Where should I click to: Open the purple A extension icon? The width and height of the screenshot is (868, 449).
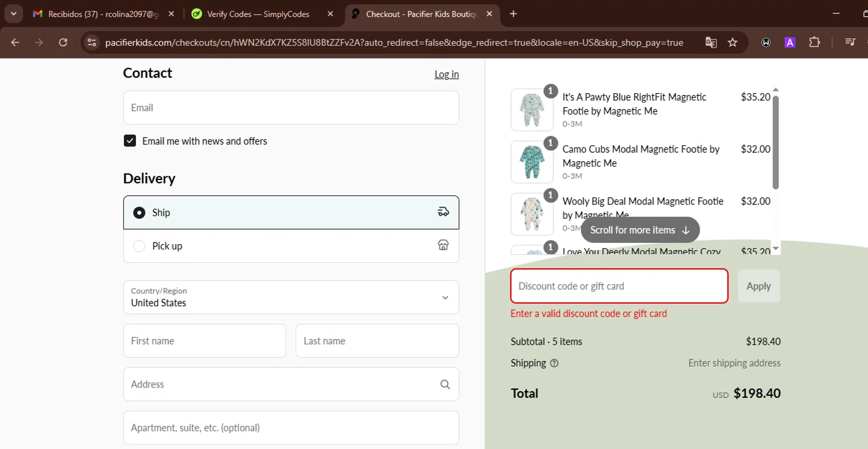[790, 42]
